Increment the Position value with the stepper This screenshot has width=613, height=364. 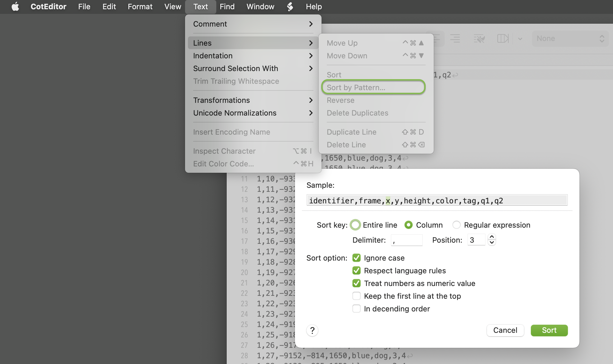coord(492,237)
